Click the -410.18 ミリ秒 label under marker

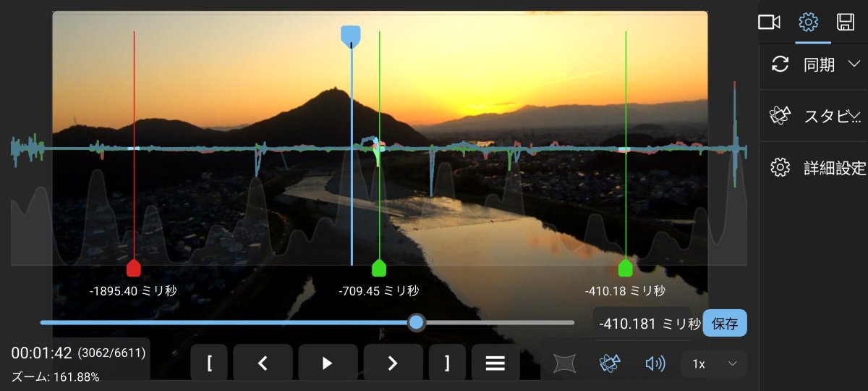click(x=626, y=291)
